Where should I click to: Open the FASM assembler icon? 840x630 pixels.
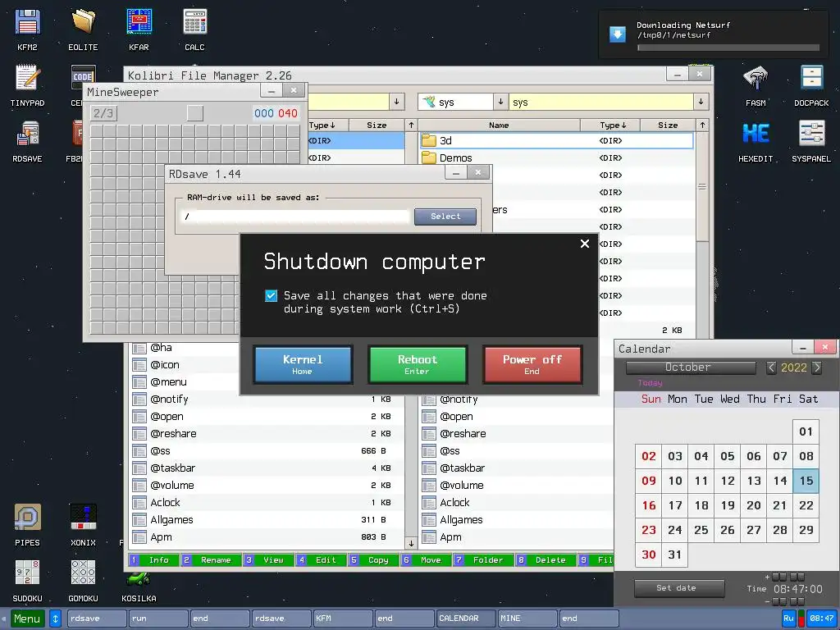coord(756,85)
